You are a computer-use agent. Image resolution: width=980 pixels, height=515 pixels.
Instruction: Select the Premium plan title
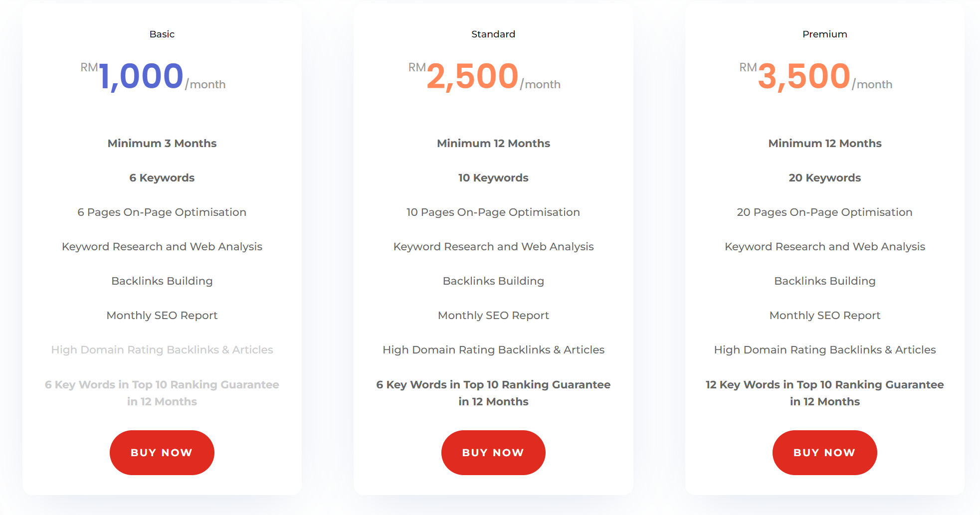[824, 34]
